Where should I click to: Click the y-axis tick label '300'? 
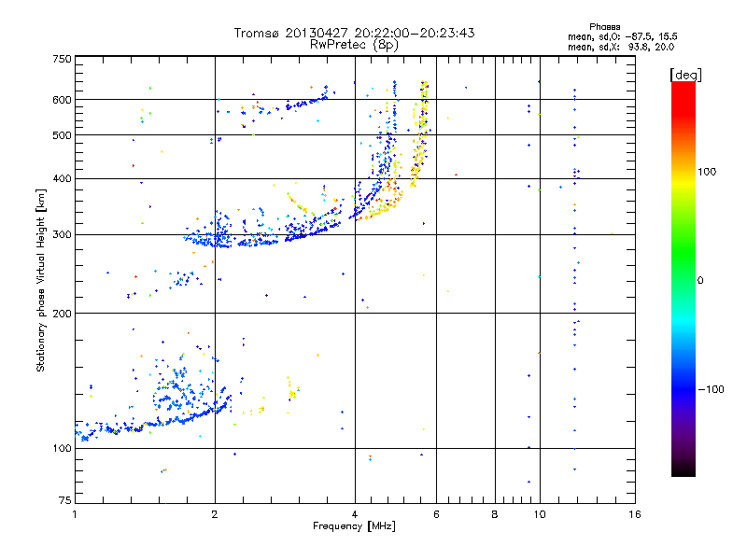62,235
